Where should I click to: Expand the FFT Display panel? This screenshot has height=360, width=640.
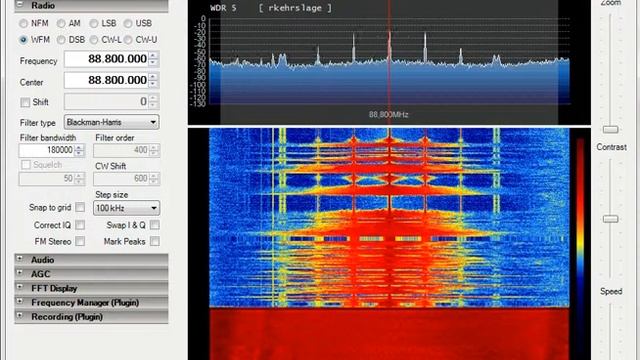(x=20, y=287)
